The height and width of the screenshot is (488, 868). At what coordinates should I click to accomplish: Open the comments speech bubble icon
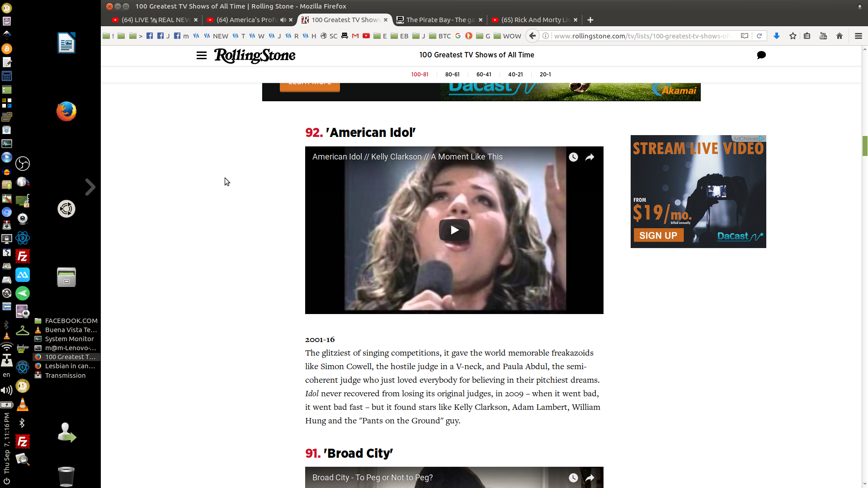click(x=761, y=55)
